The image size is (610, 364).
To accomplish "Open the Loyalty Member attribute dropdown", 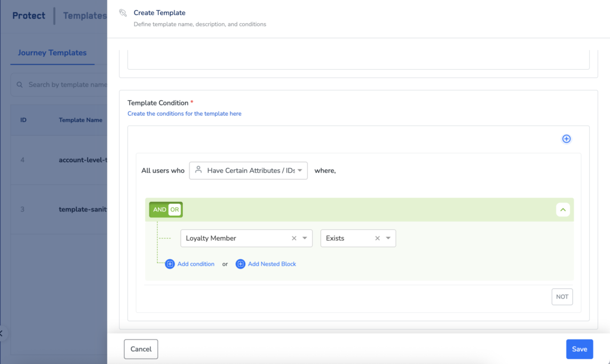I will pyautogui.click(x=305, y=238).
